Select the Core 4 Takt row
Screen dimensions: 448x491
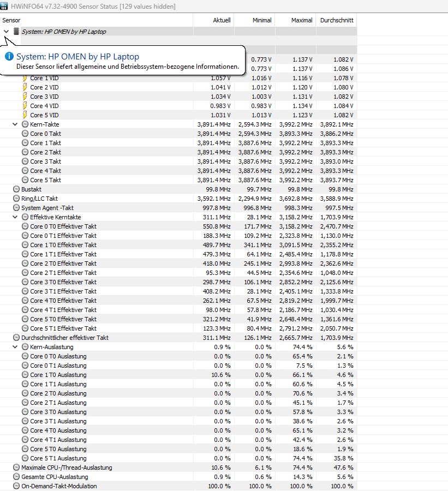pyautogui.click(x=178, y=171)
